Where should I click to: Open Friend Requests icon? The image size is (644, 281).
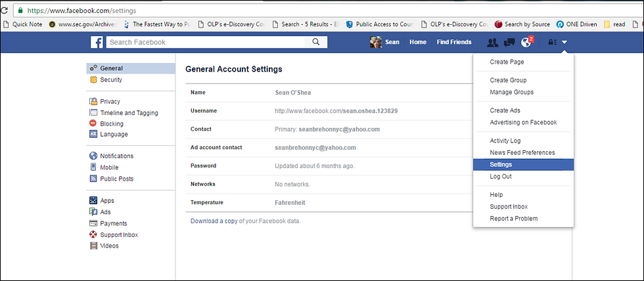[492, 42]
